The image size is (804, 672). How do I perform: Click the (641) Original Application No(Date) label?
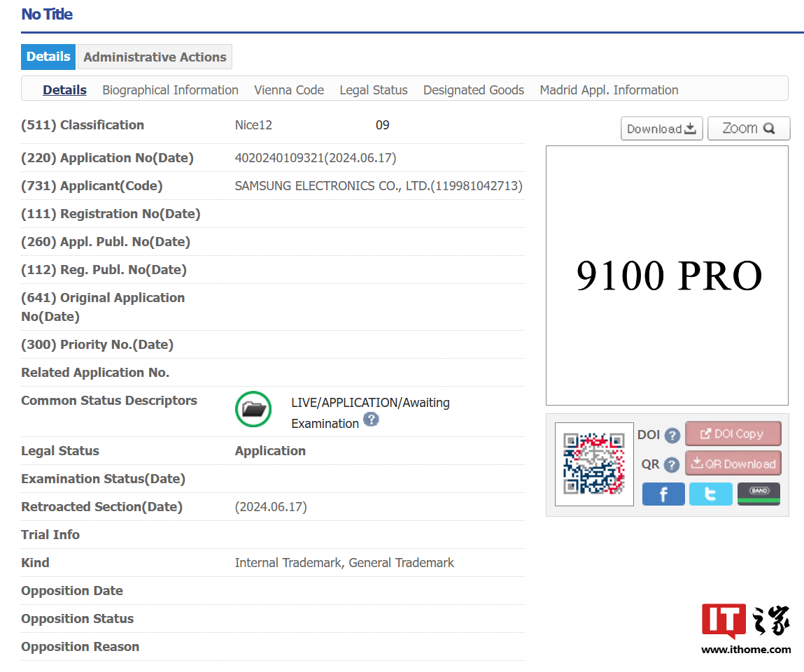(103, 307)
